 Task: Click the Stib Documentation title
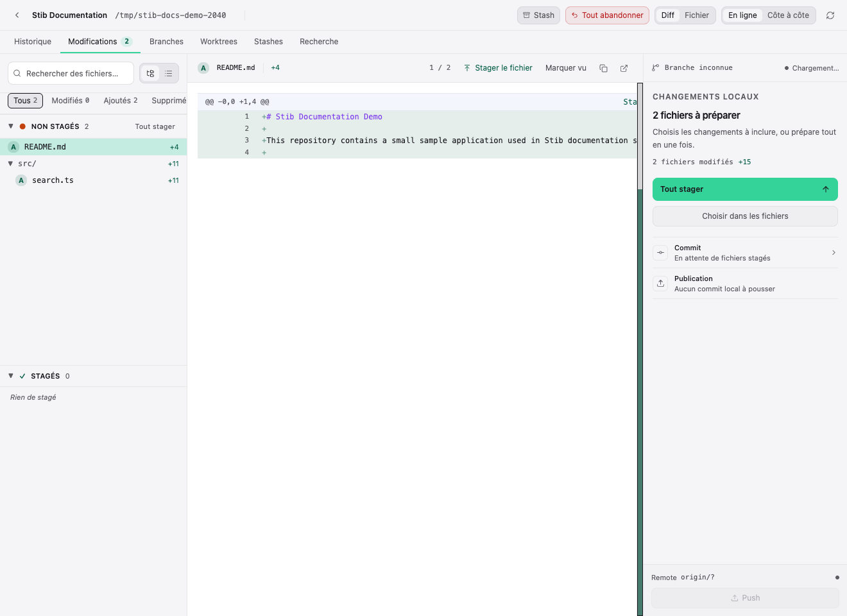tap(69, 15)
